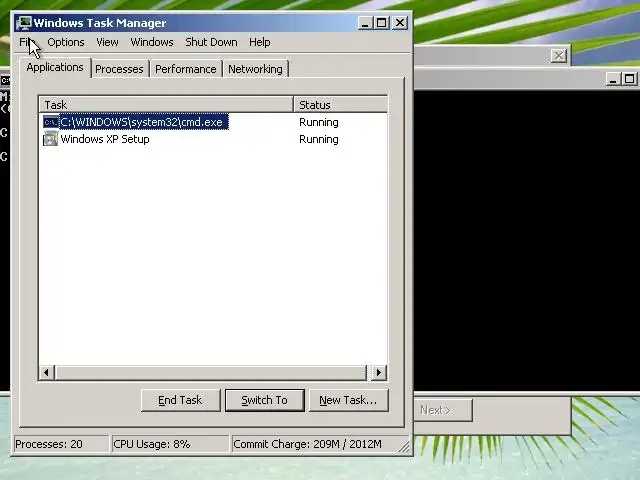The width and height of the screenshot is (640, 480).
Task: Click the task list right scroll arrow
Action: (x=379, y=372)
